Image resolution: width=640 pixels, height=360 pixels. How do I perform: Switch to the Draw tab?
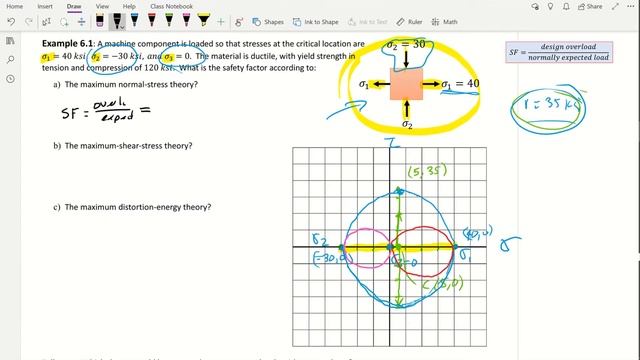point(74,7)
